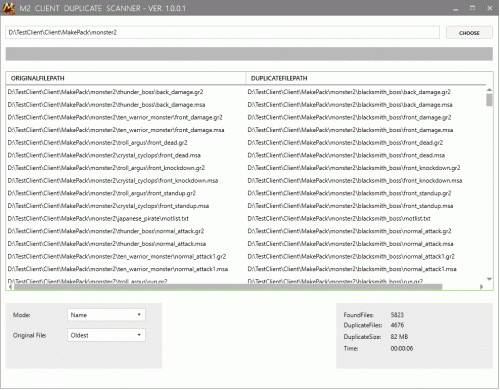Open the Original File dropdown showing Oldest
Screen dimensions: 500x390
coord(106,335)
